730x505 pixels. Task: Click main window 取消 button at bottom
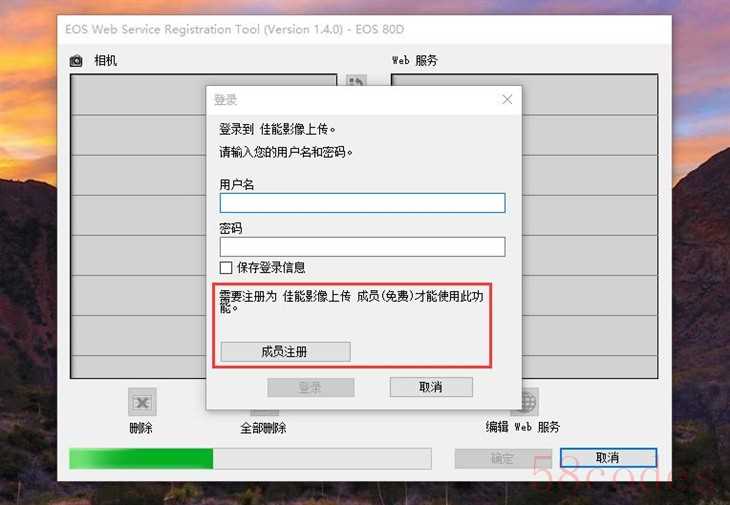click(608, 458)
